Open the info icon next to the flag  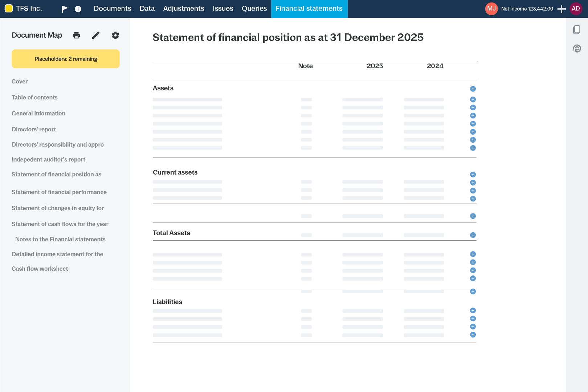click(78, 8)
